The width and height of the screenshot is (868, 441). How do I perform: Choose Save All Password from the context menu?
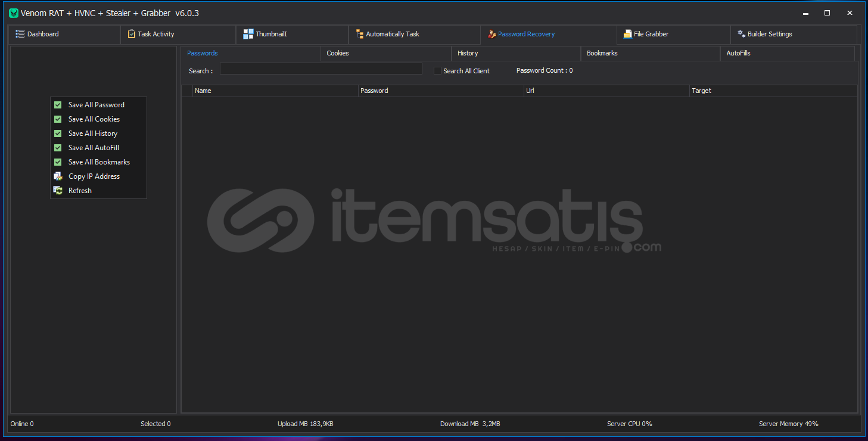98,105
